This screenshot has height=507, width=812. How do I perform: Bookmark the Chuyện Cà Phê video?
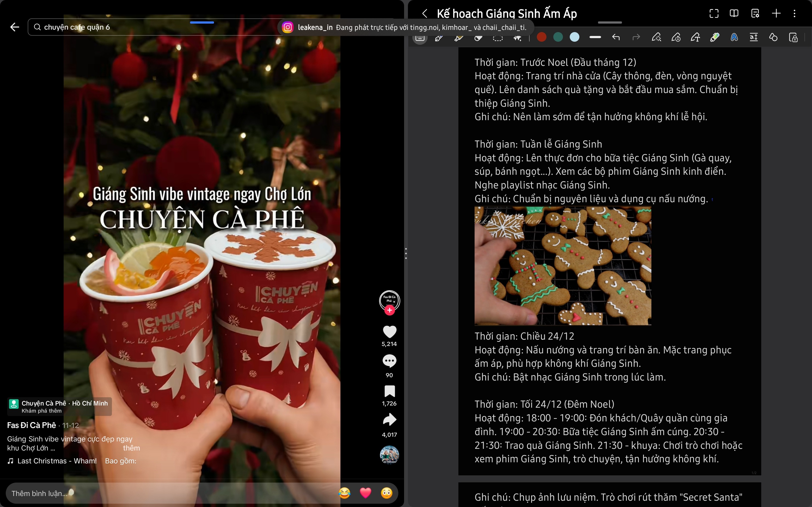pyautogui.click(x=389, y=391)
